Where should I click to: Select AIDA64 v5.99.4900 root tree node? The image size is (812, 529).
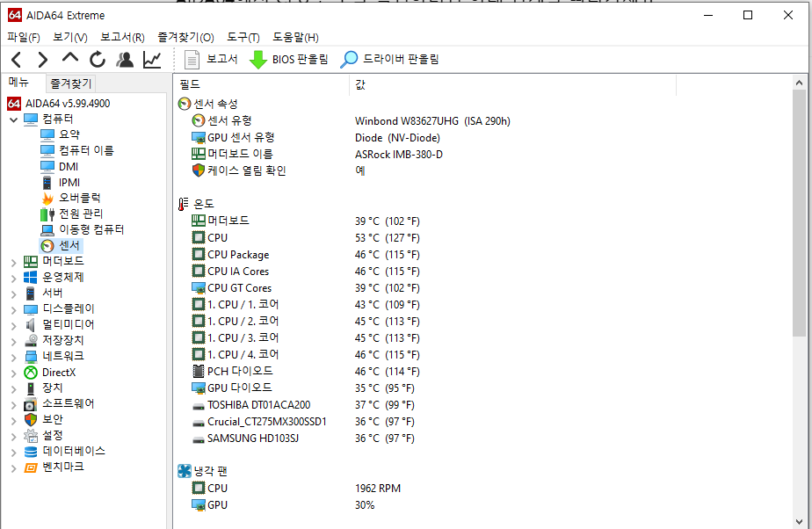pyautogui.click(x=59, y=104)
